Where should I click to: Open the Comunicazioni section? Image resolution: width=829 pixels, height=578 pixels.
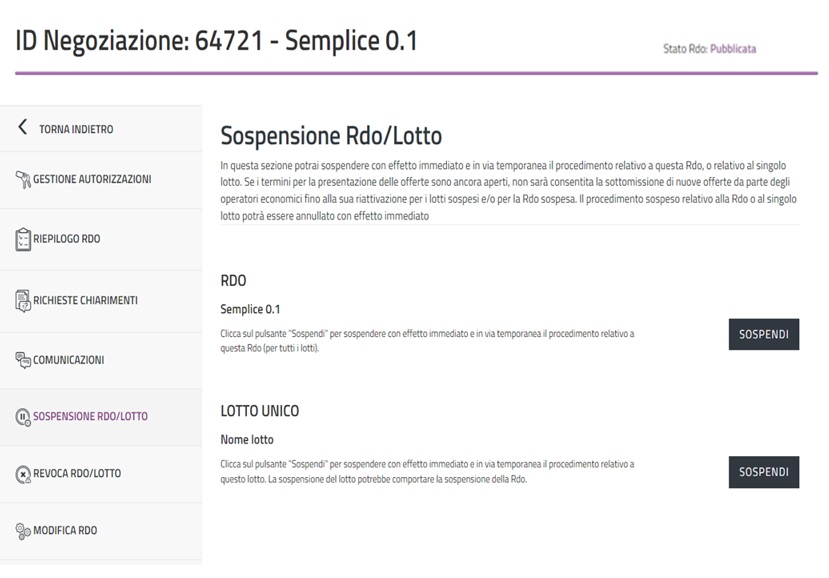click(x=69, y=359)
